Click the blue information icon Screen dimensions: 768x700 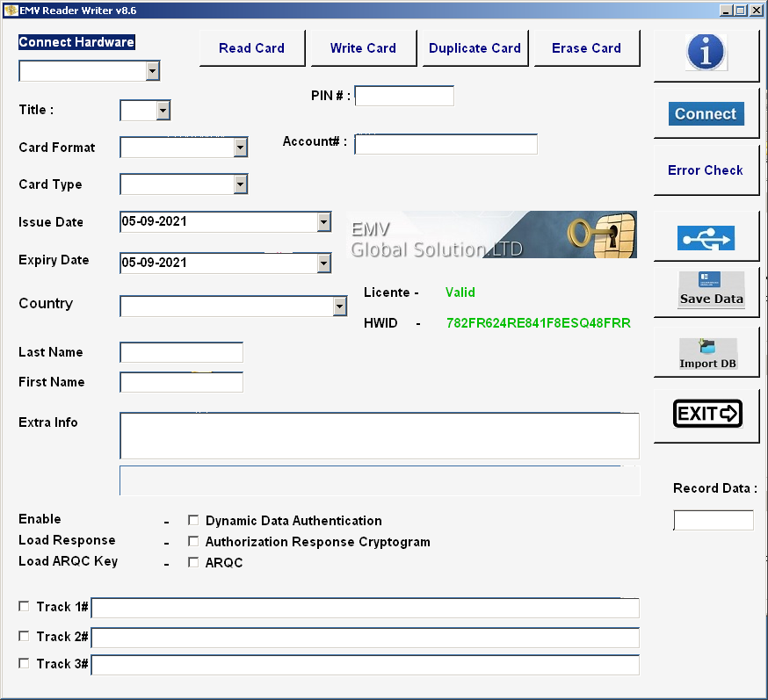706,53
